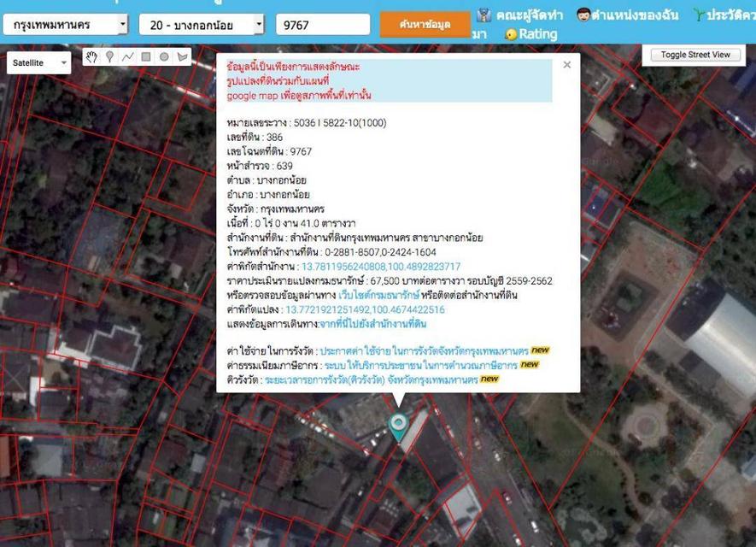Click the text เลขที่ดิน : 386

coord(255,137)
